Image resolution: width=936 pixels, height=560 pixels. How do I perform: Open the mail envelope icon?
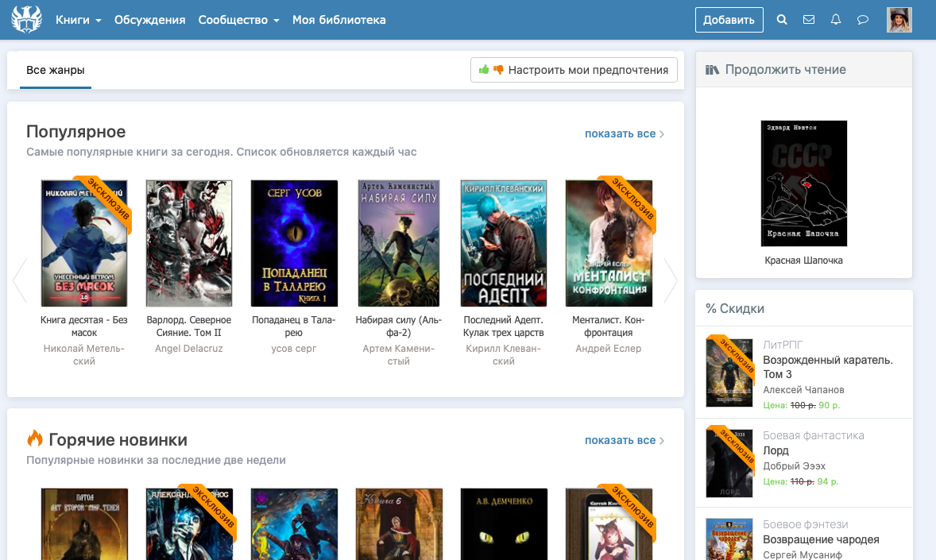point(809,20)
